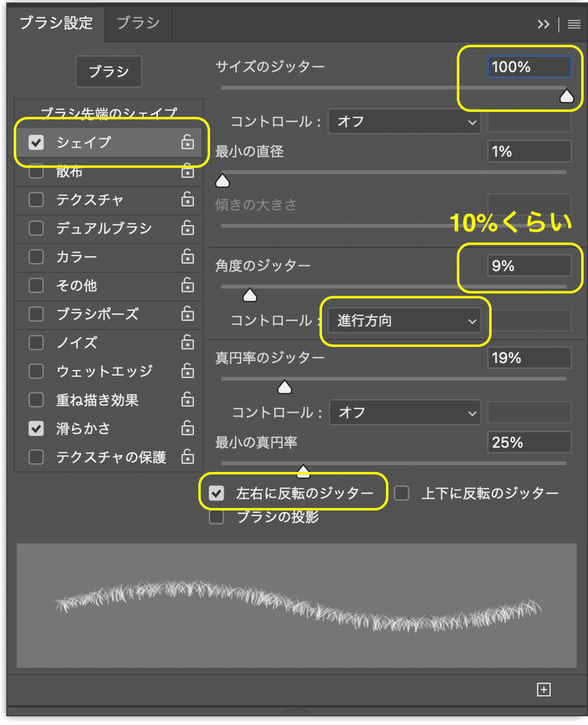Toggle the lock icon beside テクスチャ

point(187,199)
